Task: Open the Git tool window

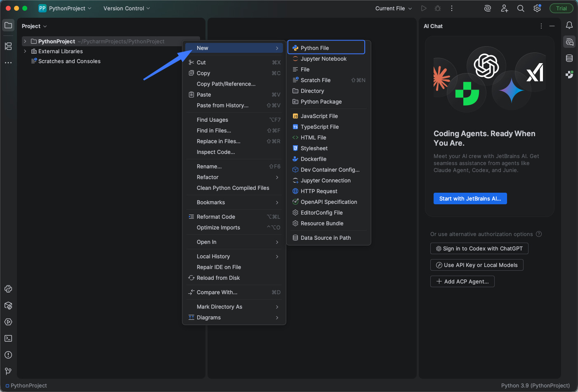Action: (8, 371)
